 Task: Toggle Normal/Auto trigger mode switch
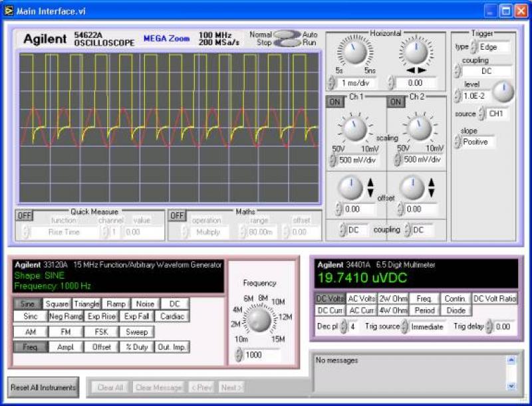[287, 35]
